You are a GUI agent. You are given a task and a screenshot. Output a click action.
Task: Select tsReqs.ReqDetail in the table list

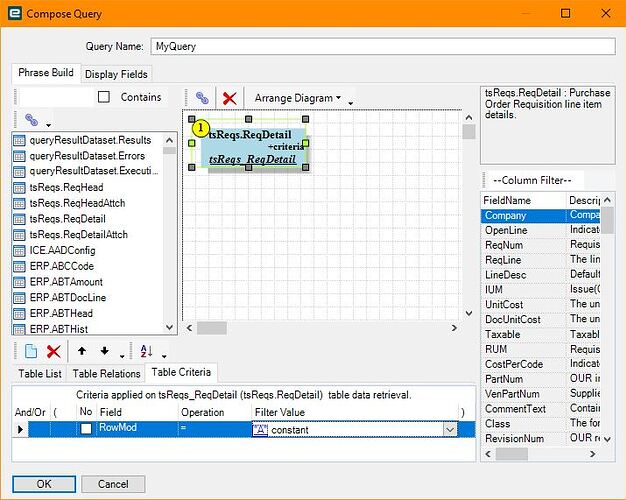(x=67, y=219)
